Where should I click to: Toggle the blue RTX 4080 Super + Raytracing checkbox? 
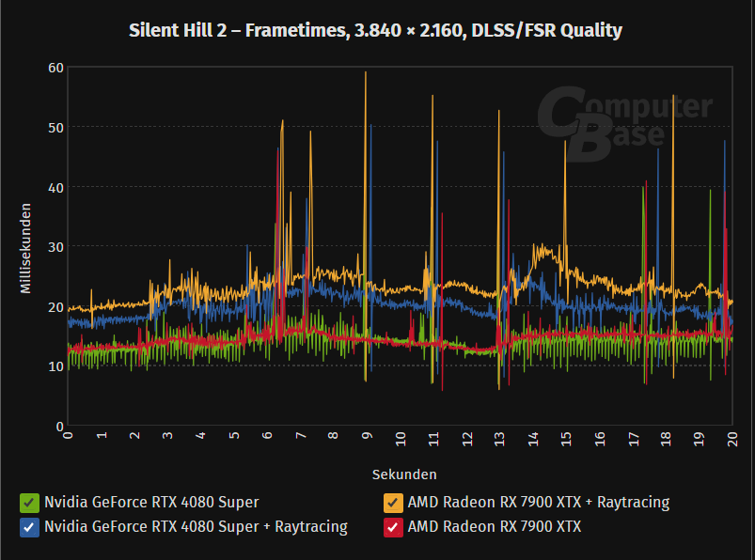tap(29, 527)
